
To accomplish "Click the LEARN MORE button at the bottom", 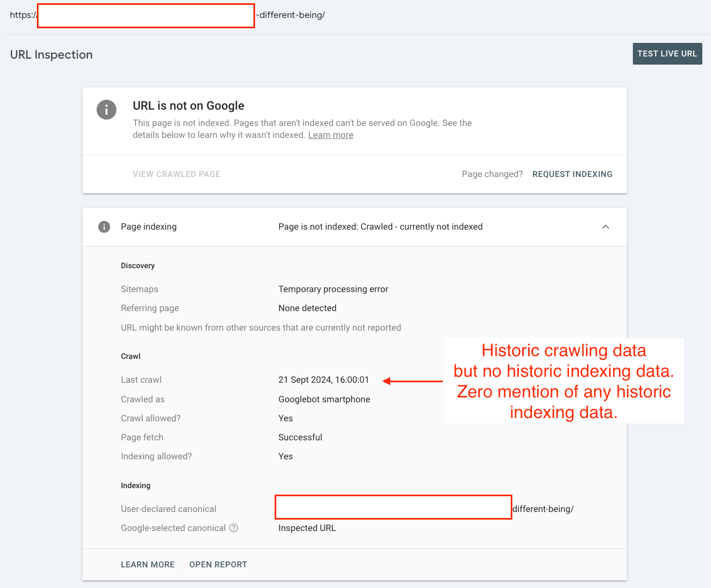I will pos(148,565).
